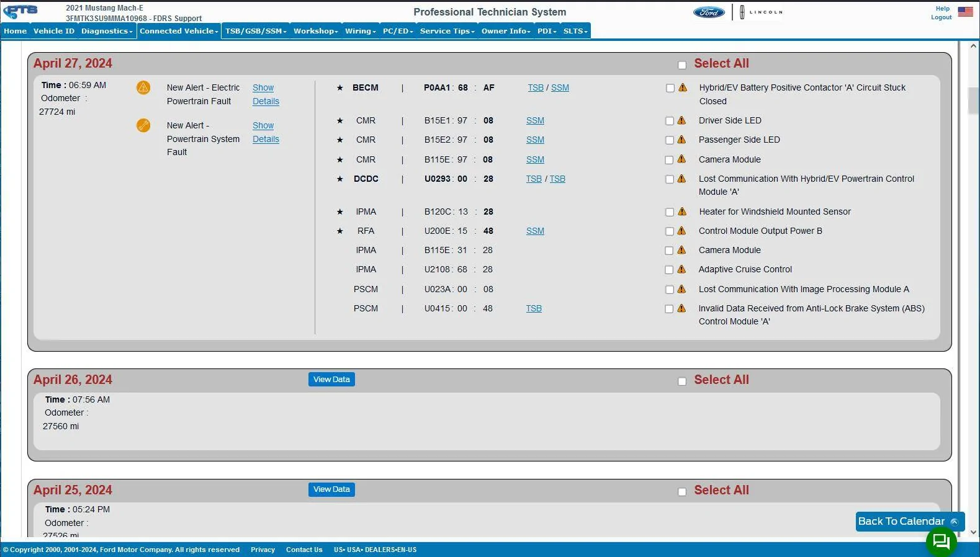Click the star beside CMR B15E1

click(339, 120)
